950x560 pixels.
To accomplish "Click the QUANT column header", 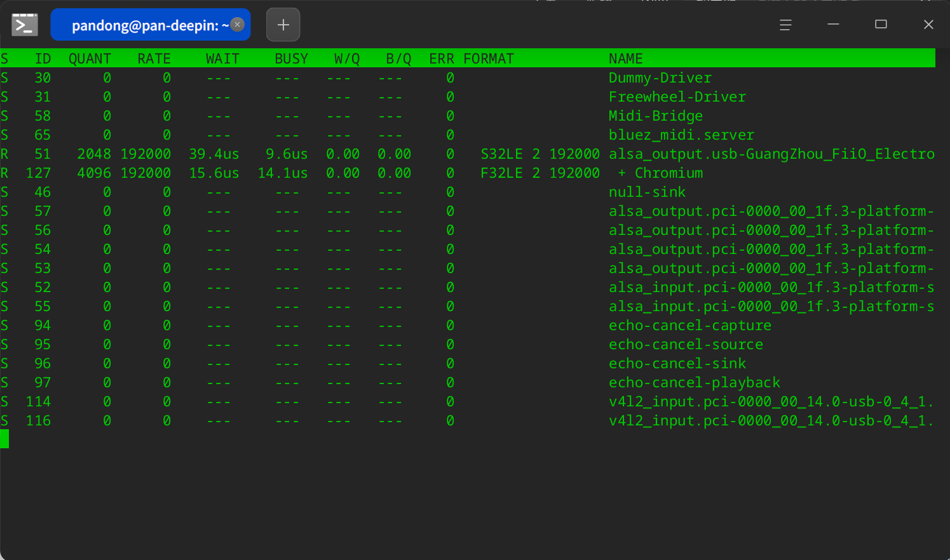I will (90, 58).
